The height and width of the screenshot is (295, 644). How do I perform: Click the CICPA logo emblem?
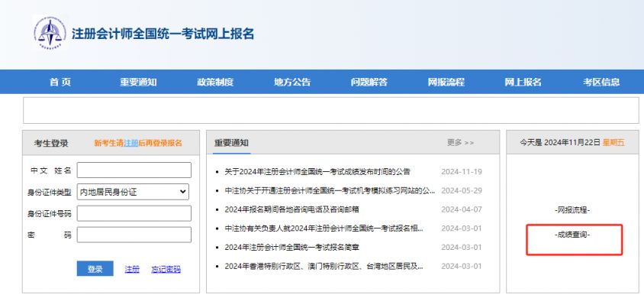50,33
